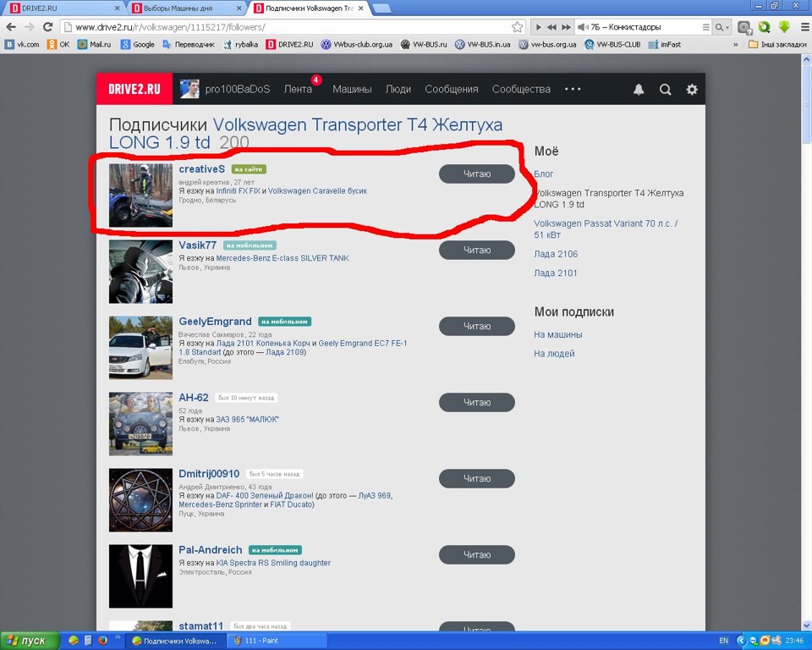Open the DRIVE2 settings gear
Image resolution: width=812 pixels, height=650 pixels.
click(x=692, y=90)
